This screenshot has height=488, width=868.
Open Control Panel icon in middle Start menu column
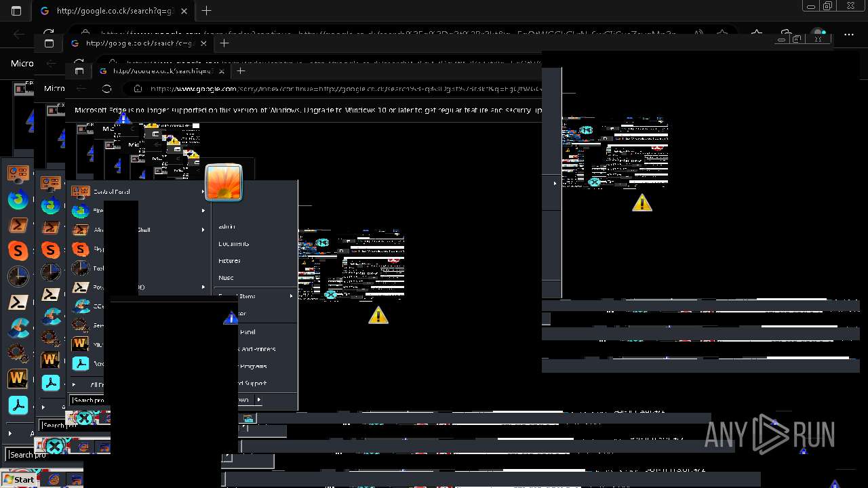click(x=51, y=182)
